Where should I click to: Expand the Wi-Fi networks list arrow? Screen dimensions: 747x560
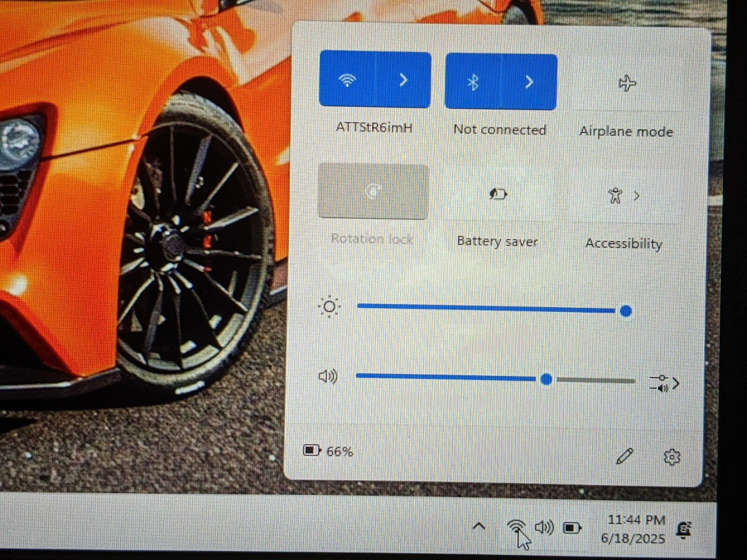pyautogui.click(x=403, y=80)
